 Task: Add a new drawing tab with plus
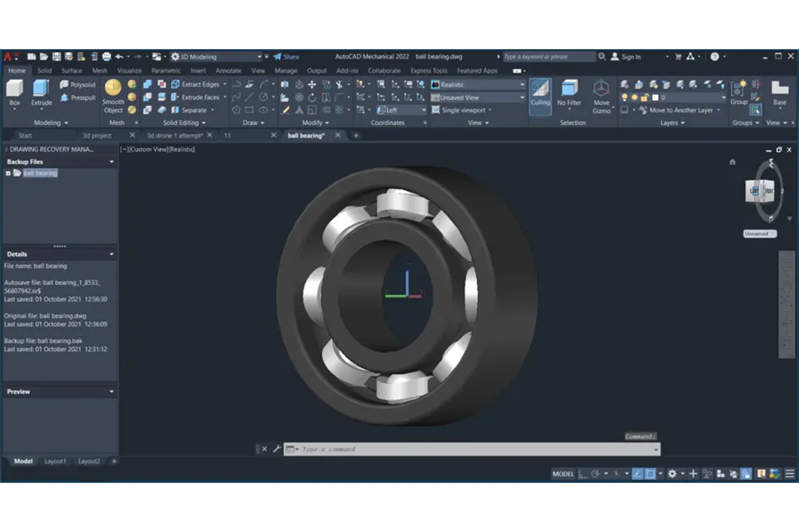point(356,136)
